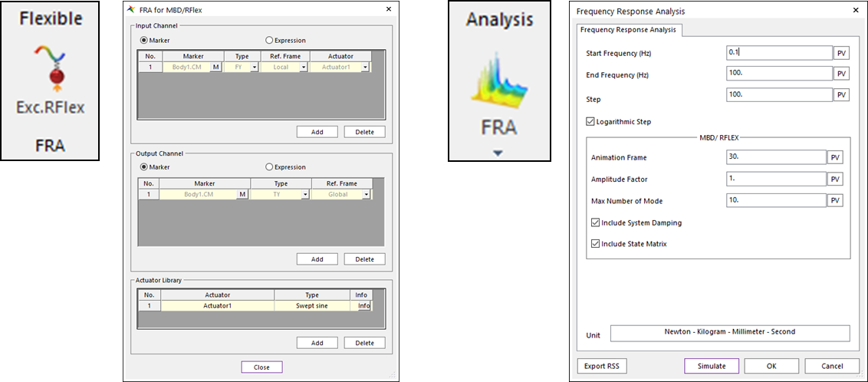Click the Max Number of Mode field

776,200
